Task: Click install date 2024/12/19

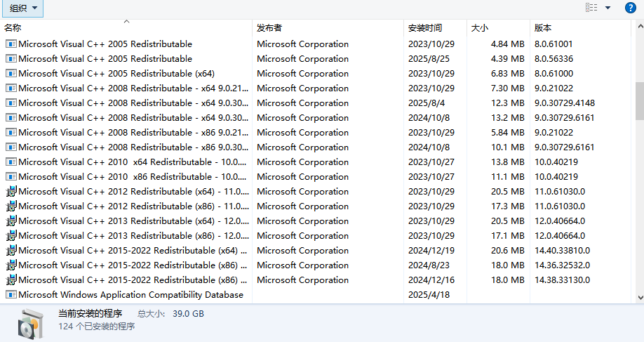Action: tap(431, 251)
